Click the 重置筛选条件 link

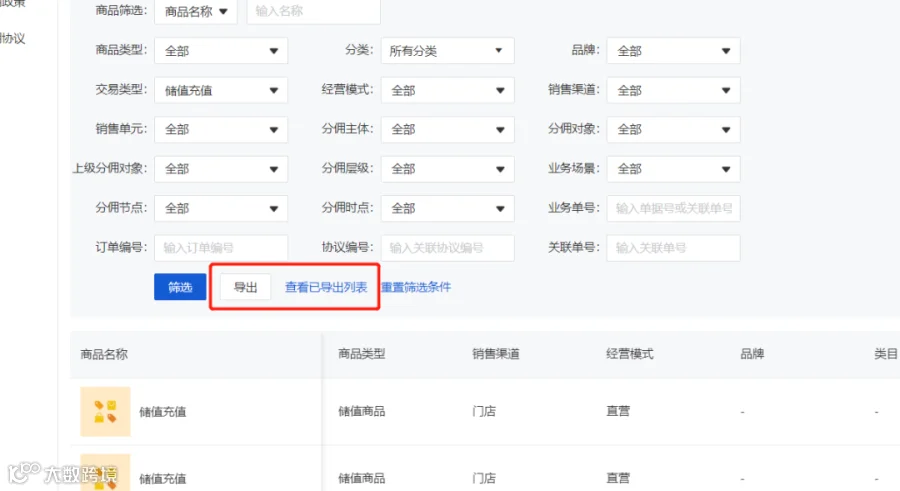click(416, 287)
